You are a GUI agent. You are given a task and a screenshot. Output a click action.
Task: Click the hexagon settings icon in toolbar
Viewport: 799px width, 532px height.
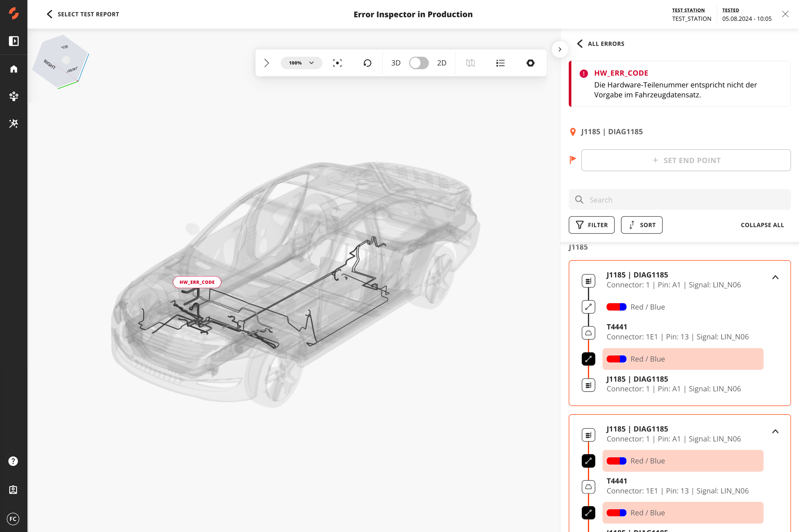pyautogui.click(x=530, y=63)
